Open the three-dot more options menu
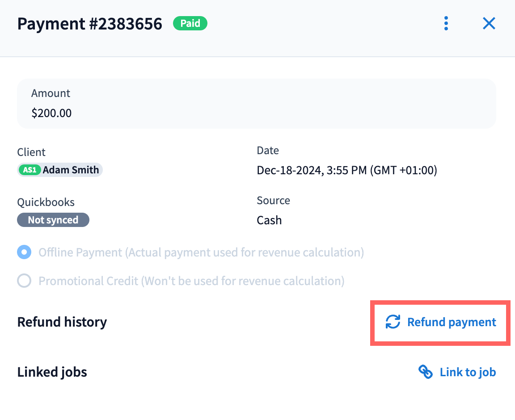Image resolution: width=515 pixels, height=420 pixels. [x=446, y=24]
